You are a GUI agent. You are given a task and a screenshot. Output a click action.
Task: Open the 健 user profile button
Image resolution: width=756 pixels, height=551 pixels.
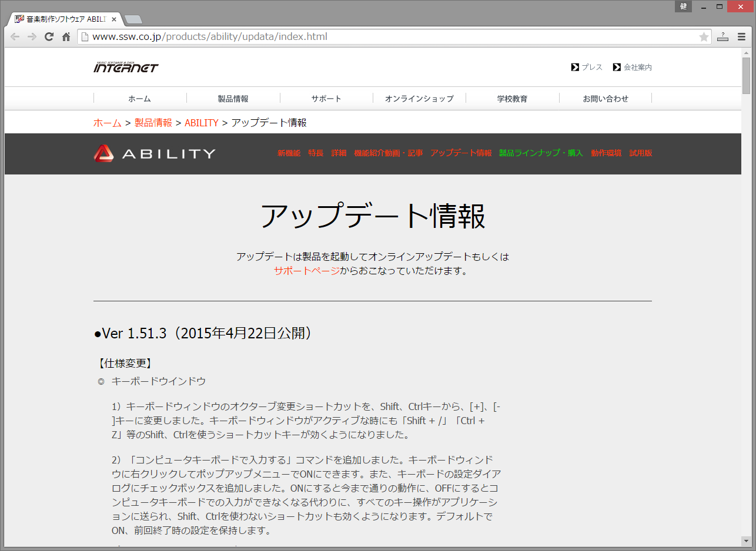pyautogui.click(x=683, y=6)
